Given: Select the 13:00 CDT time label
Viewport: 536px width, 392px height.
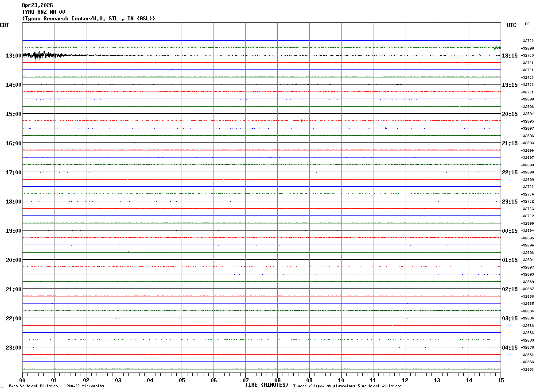Looking at the screenshot, I should coord(14,56).
